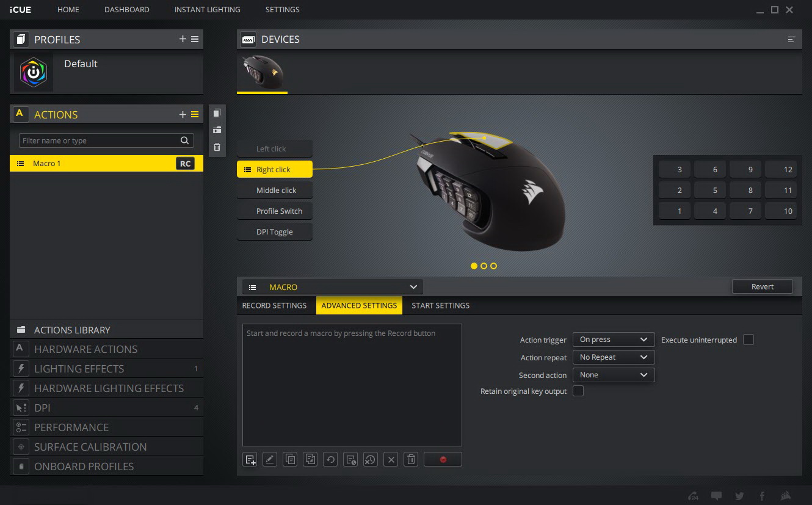Go to the HOME menu
812x505 pixels.
[x=68, y=10]
